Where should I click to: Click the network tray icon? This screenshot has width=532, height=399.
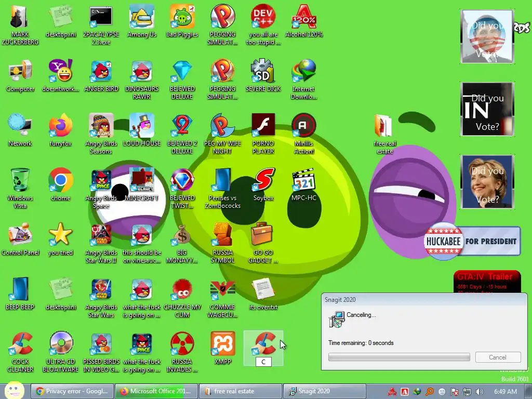tap(467, 392)
